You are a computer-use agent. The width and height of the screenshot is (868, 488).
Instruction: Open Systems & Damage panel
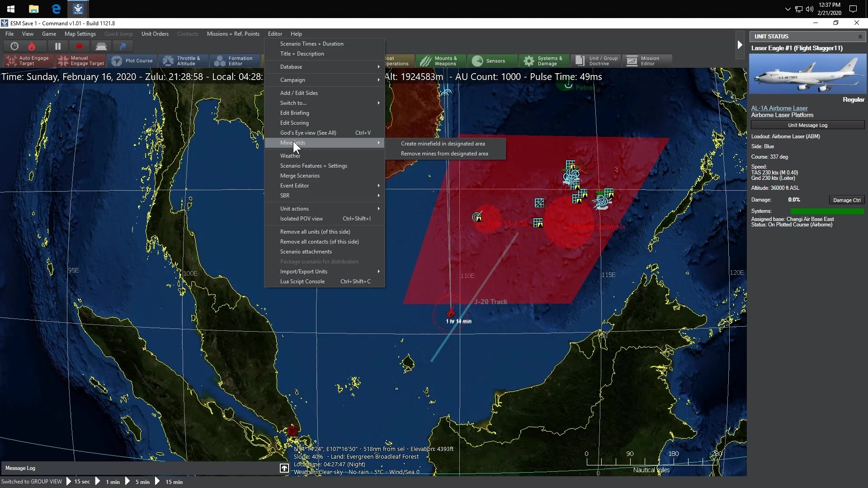(543, 61)
